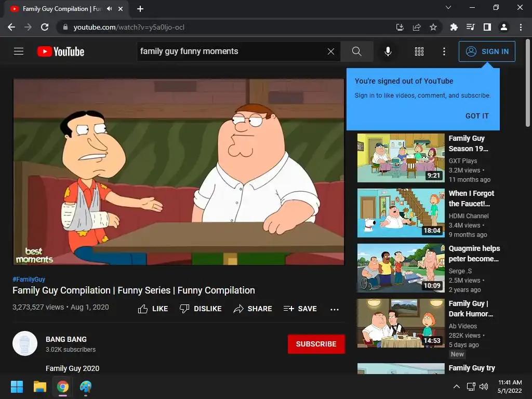This screenshot has width=532, height=399.
Task: Run search with magnifier button
Action: [x=356, y=51]
